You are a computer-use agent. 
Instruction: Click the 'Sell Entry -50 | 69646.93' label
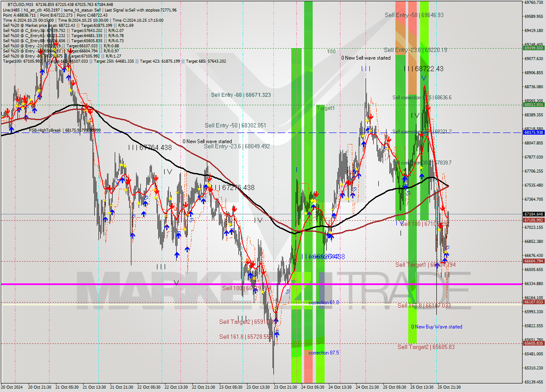tap(414, 15)
